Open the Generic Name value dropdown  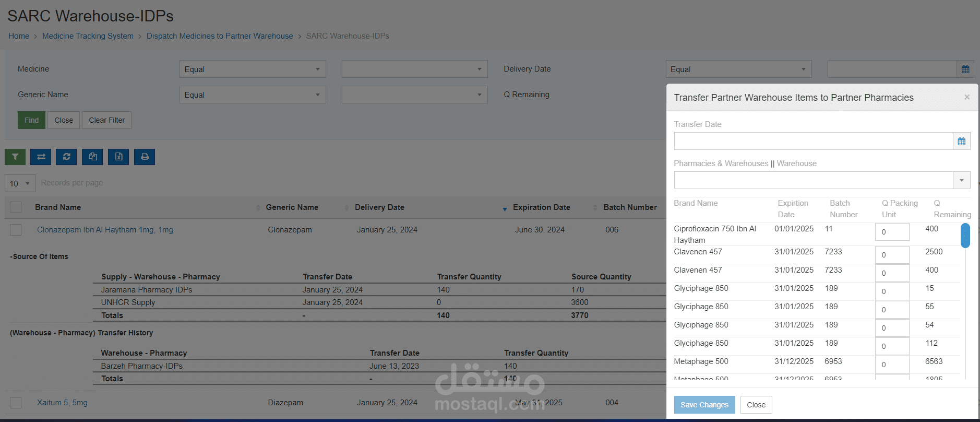[415, 95]
